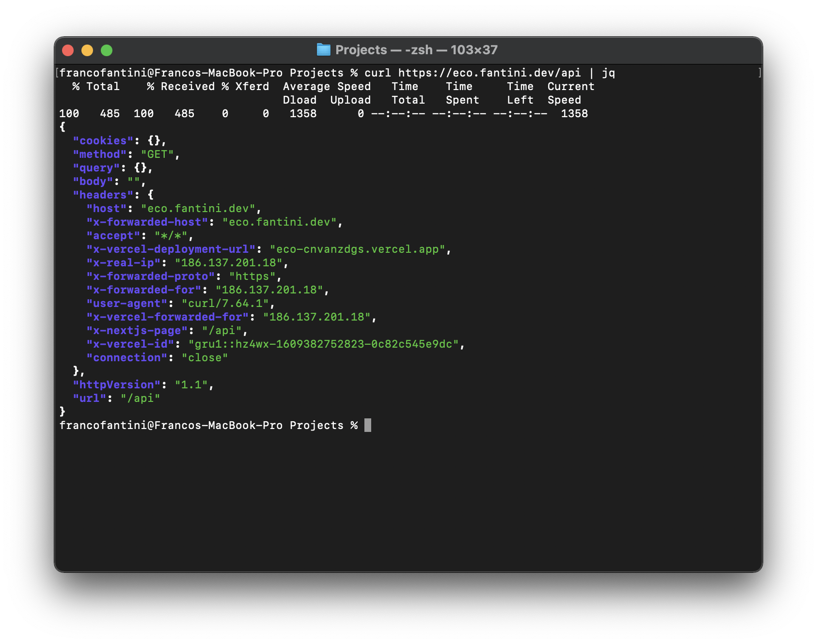Click the "curl/7.64.1" user agent value
The height and width of the screenshot is (644, 817).
tap(225, 303)
